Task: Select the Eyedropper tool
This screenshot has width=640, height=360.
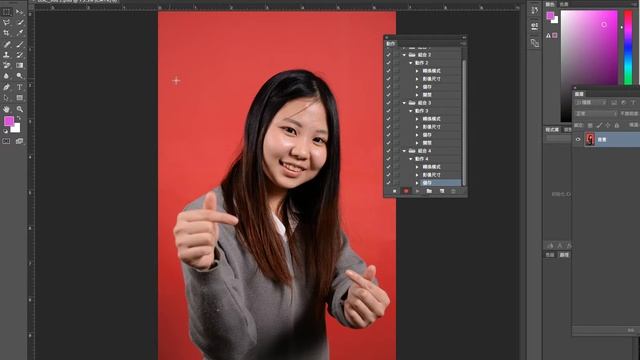Action: 20,33
